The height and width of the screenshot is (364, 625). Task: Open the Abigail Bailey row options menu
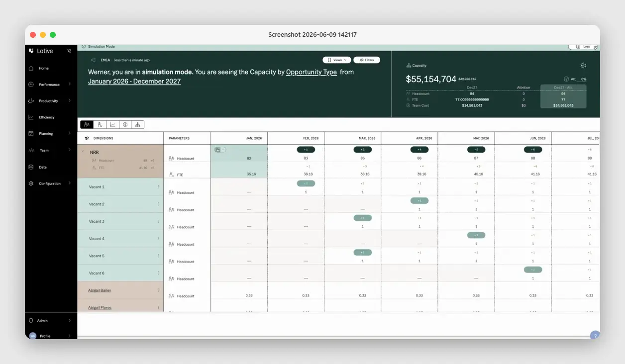click(159, 290)
